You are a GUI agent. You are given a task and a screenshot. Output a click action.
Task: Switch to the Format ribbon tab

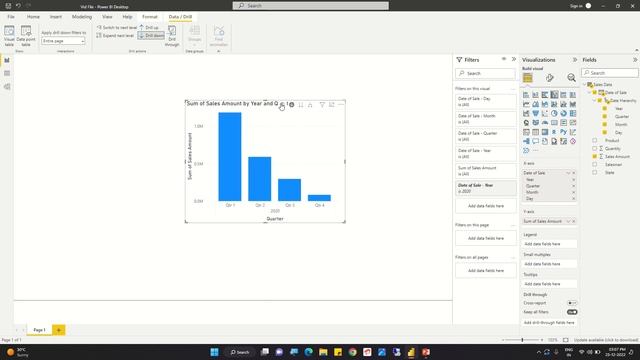(x=149, y=17)
